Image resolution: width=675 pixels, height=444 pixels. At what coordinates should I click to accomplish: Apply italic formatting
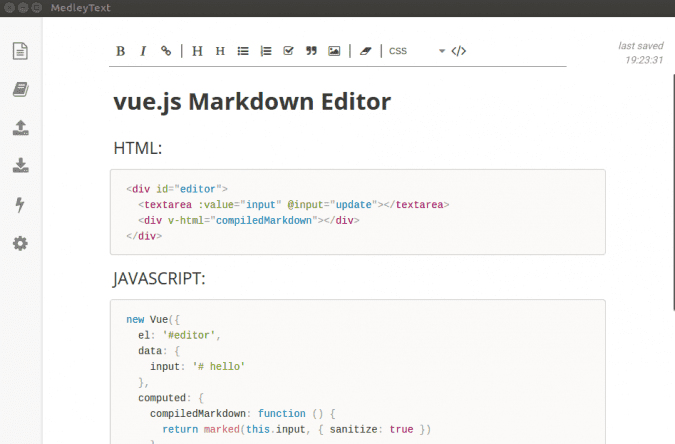(x=143, y=51)
